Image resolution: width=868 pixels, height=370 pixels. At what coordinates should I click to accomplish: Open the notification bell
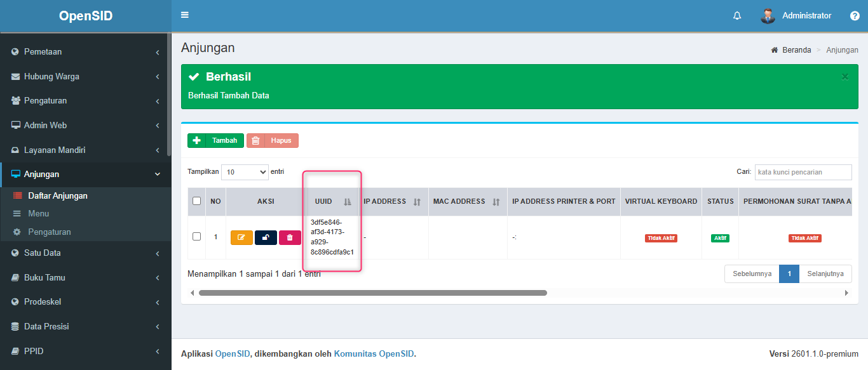pyautogui.click(x=737, y=16)
